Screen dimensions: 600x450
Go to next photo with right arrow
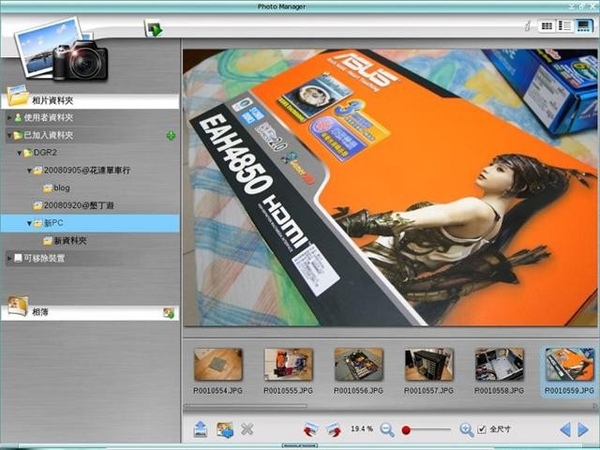point(583,430)
